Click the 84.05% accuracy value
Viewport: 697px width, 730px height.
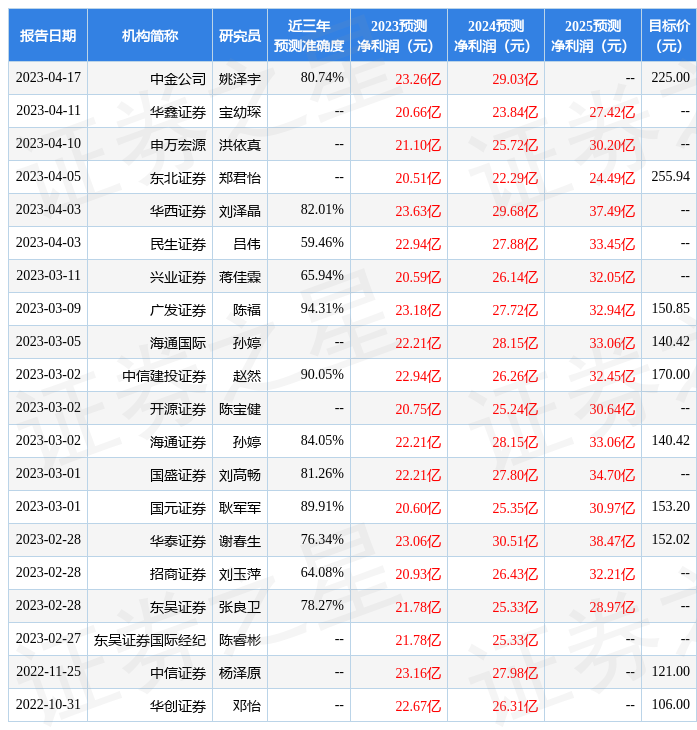coord(322,441)
